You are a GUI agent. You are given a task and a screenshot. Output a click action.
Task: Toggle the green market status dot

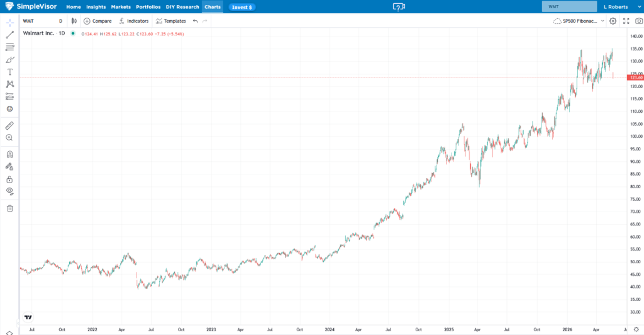[x=73, y=33]
